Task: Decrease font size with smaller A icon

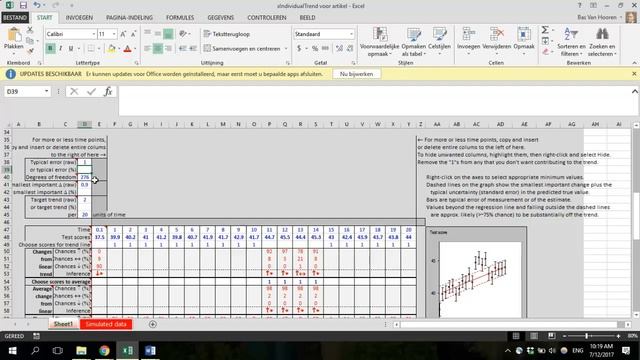Action: [133, 34]
